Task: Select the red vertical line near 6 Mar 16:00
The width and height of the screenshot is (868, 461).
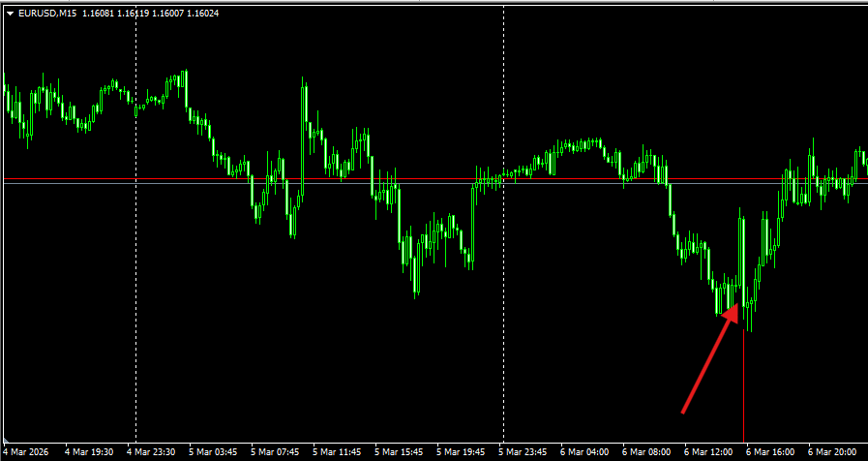Action: tap(743, 386)
